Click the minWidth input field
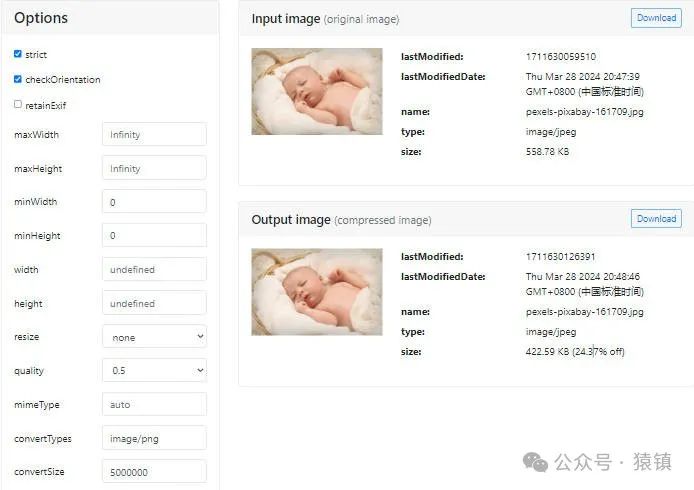The width and height of the screenshot is (694, 490). [154, 202]
